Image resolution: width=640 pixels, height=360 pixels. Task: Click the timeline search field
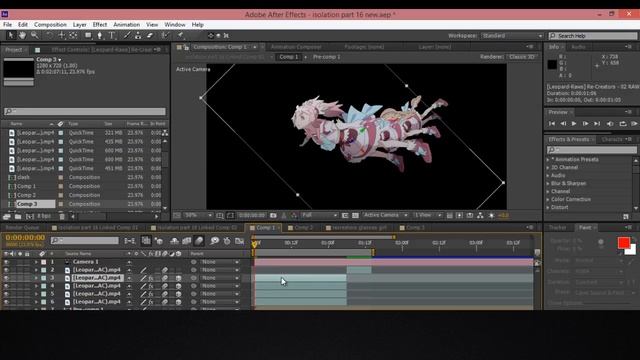[x=85, y=241]
